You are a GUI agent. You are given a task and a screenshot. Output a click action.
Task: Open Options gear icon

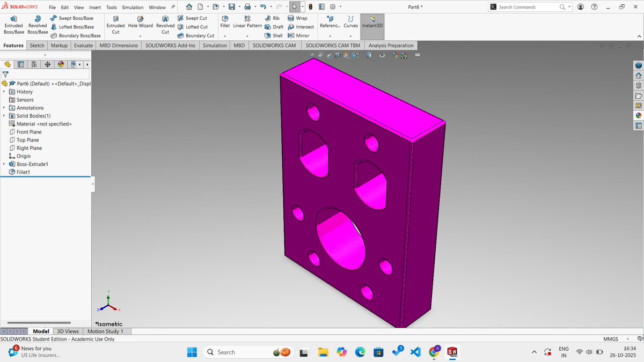[332, 7]
